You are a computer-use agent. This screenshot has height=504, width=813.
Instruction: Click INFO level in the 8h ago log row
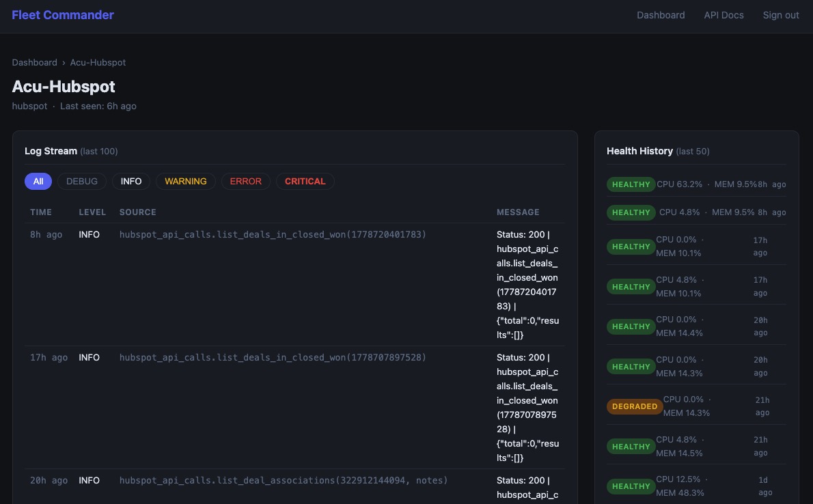tap(89, 234)
